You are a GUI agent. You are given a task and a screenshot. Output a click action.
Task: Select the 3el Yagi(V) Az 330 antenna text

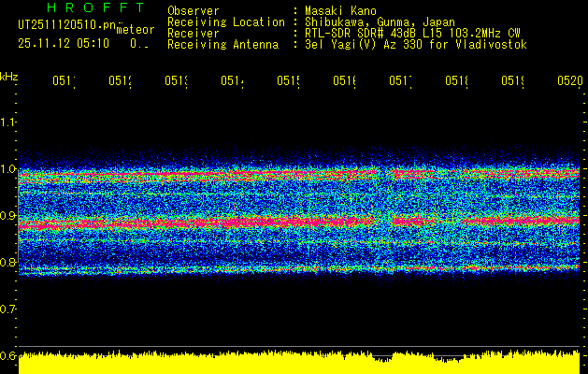point(416,45)
